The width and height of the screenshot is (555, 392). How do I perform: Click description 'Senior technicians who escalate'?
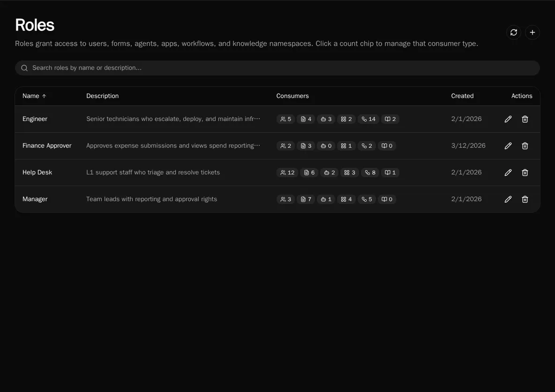(x=173, y=119)
